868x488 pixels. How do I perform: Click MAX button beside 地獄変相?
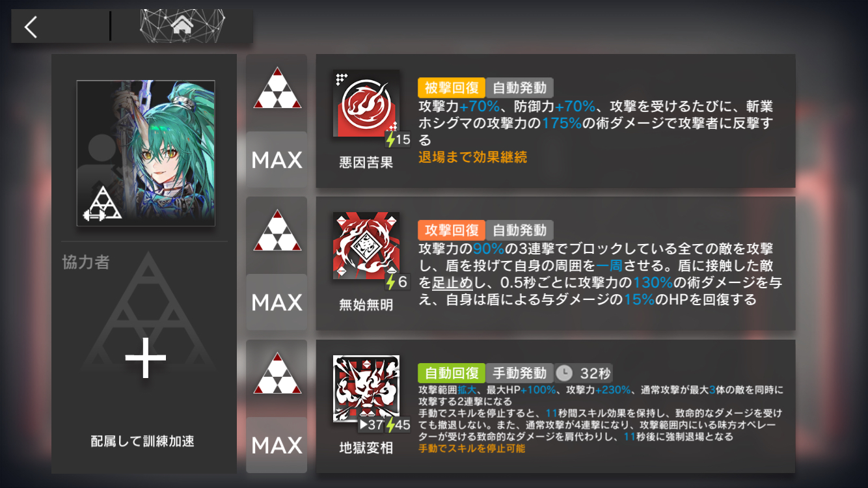pos(277,445)
